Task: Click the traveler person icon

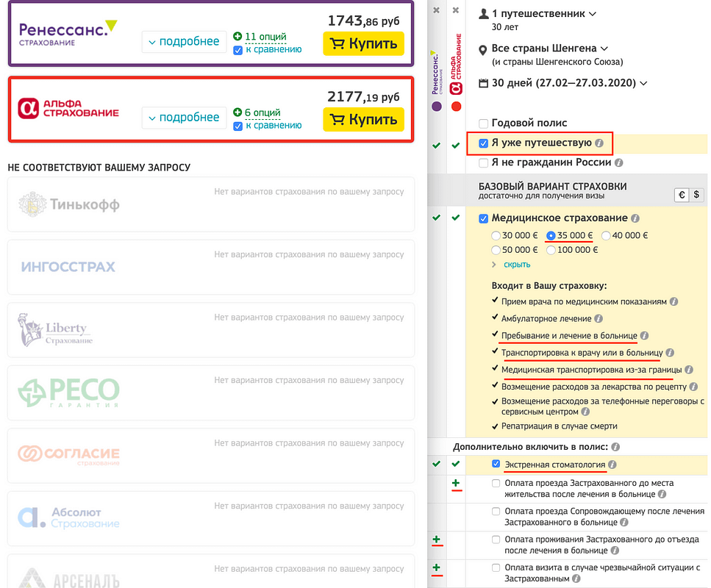Action: [483, 14]
